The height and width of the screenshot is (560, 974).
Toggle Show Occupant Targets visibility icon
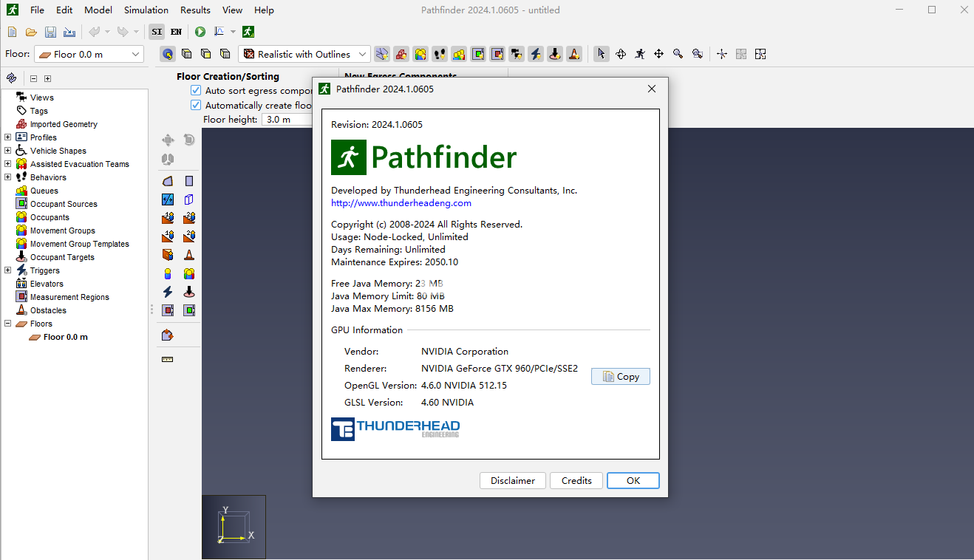(x=554, y=54)
